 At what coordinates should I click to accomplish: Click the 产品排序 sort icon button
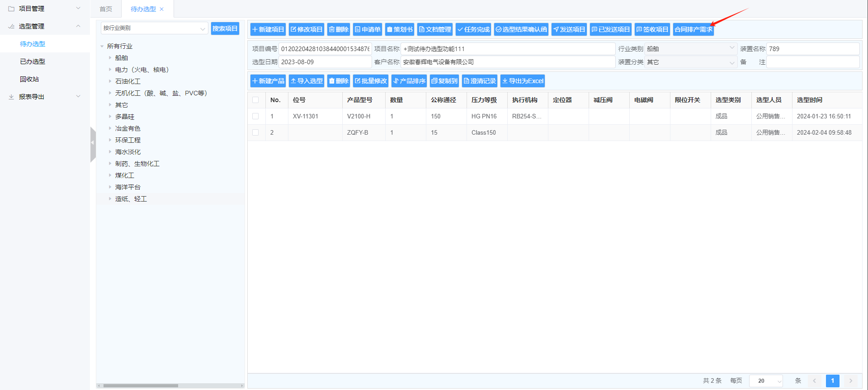click(409, 81)
